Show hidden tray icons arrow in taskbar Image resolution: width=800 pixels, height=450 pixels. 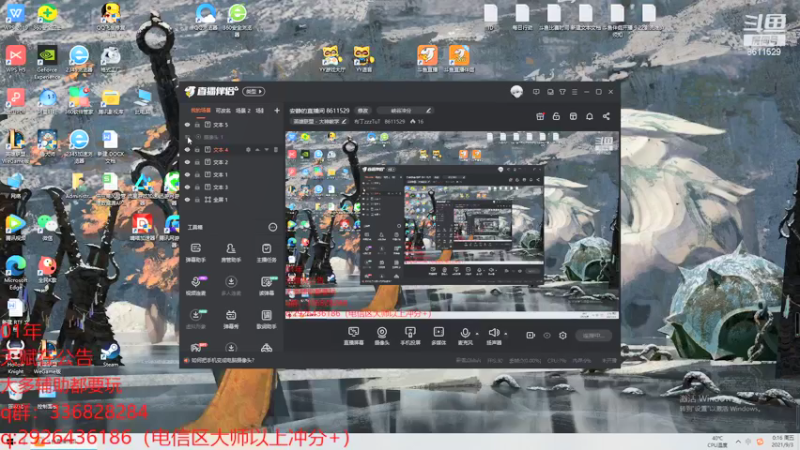(x=738, y=441)
